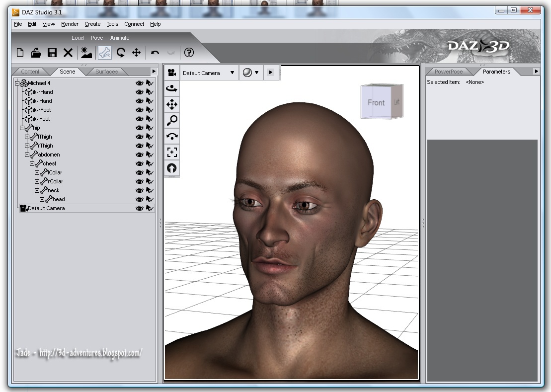The width and height of the screenshot is (551, 392).
Task: Toggle selectability arrow for neck
Action: pyautogui.click(x=150, y=190)
